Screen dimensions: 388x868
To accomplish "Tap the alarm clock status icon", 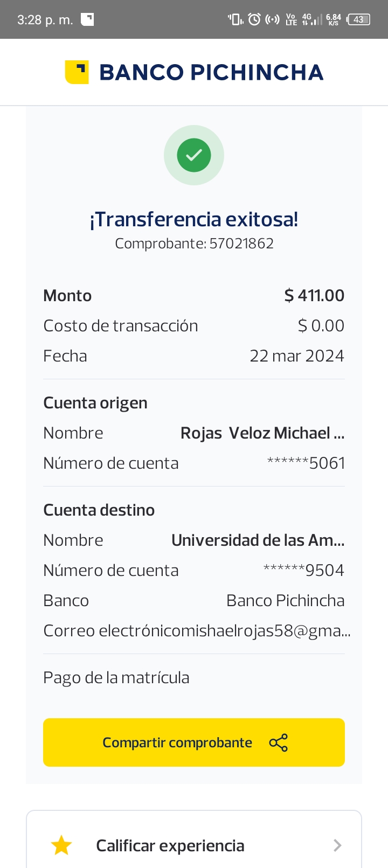I will pyautogui.click(x=254, y=19).
